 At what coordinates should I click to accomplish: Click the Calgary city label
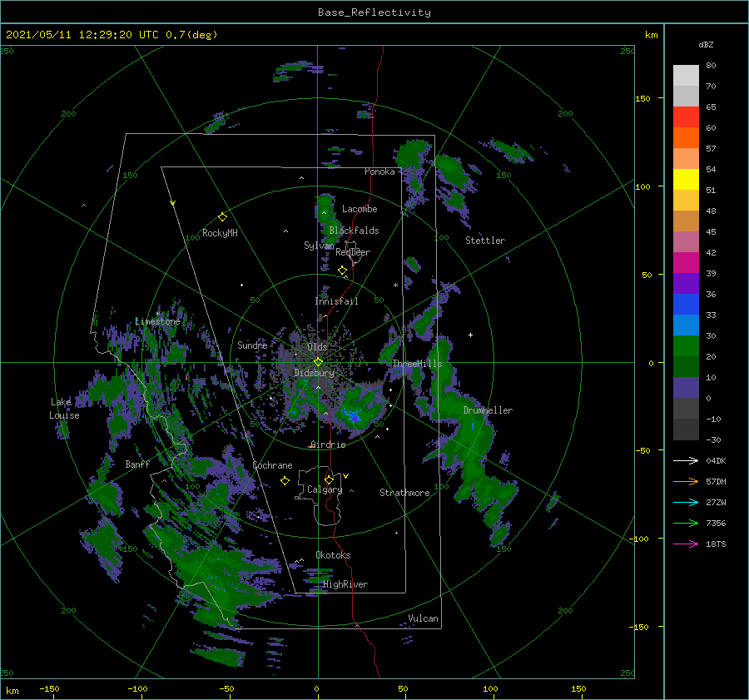point(325,489)
